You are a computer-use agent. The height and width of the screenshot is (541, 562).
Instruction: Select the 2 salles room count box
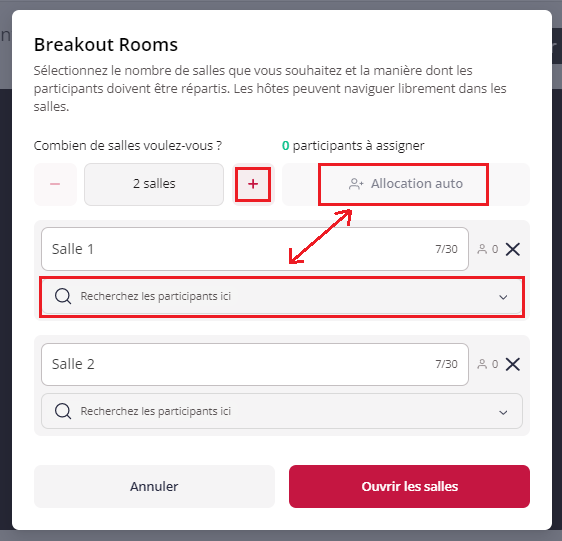coord(154,184)
